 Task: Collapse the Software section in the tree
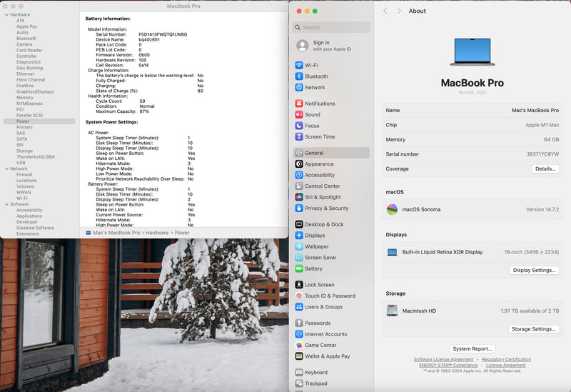[5, 204]
